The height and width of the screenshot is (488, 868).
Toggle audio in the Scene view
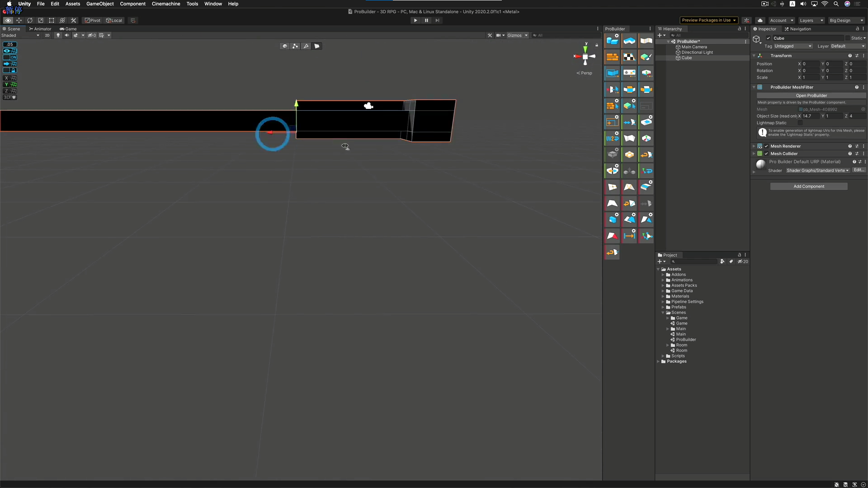(x=67, y=35)
